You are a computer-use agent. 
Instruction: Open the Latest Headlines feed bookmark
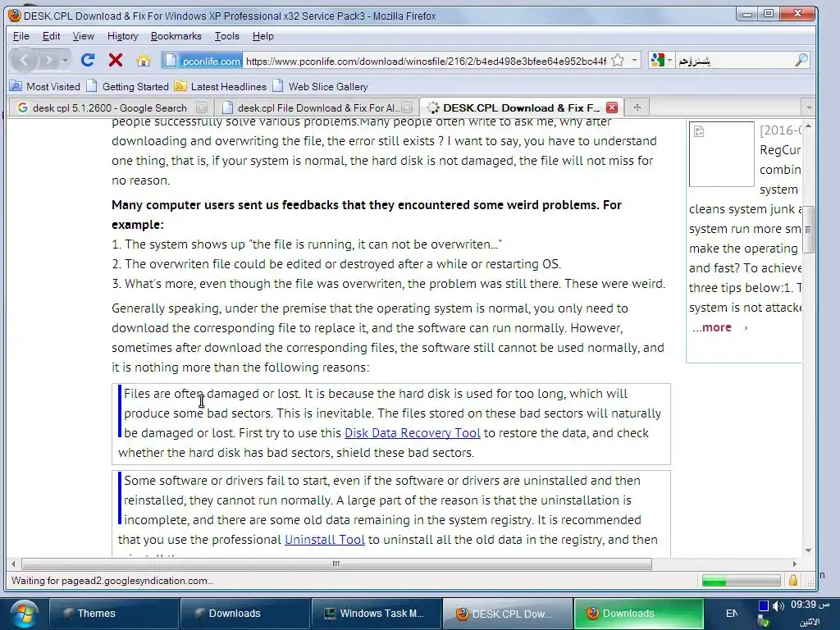click(221, 86)
